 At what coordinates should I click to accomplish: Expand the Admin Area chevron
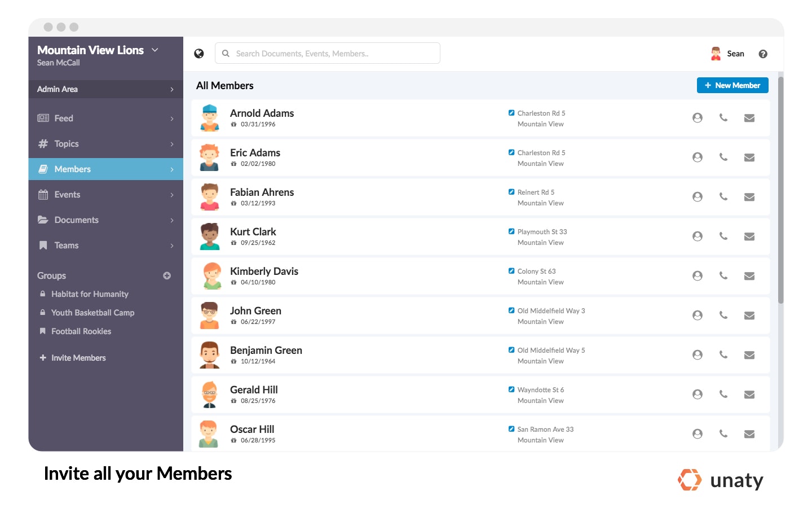point(172,89)
